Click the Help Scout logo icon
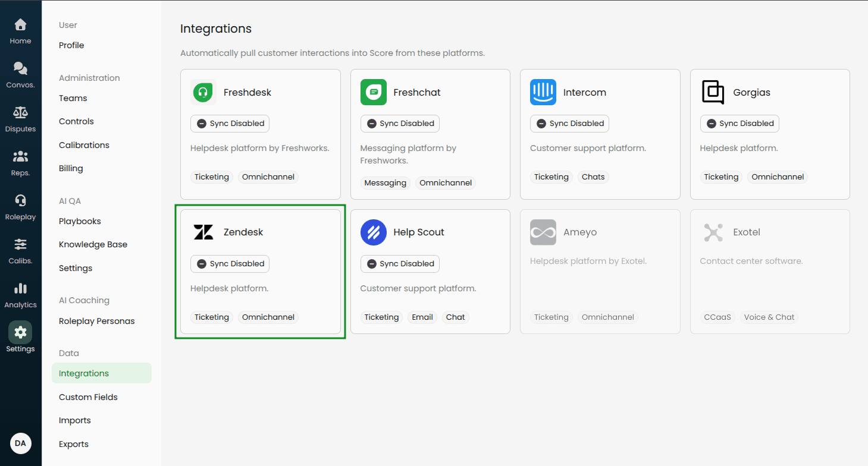Image resolution: width=868 pixels, height=466 pixels. pos(374,232)
